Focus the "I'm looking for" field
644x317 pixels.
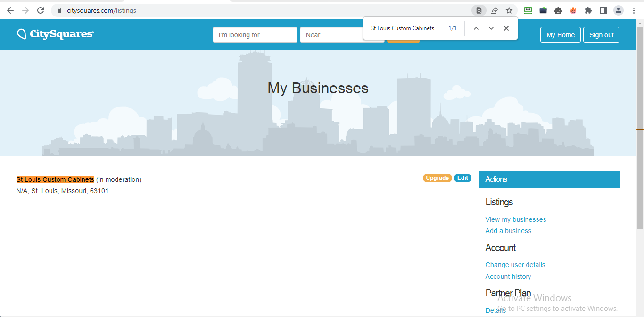coord(255,35)
